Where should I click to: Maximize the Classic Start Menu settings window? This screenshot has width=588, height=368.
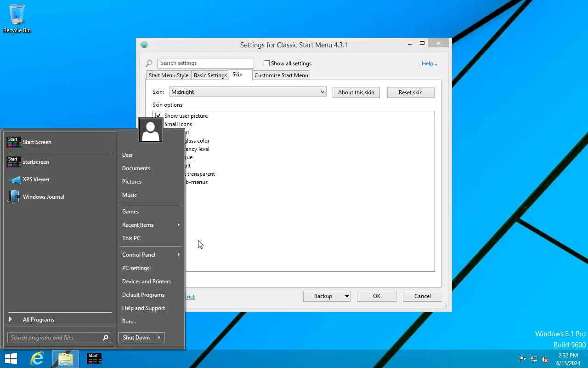point(422,43)
